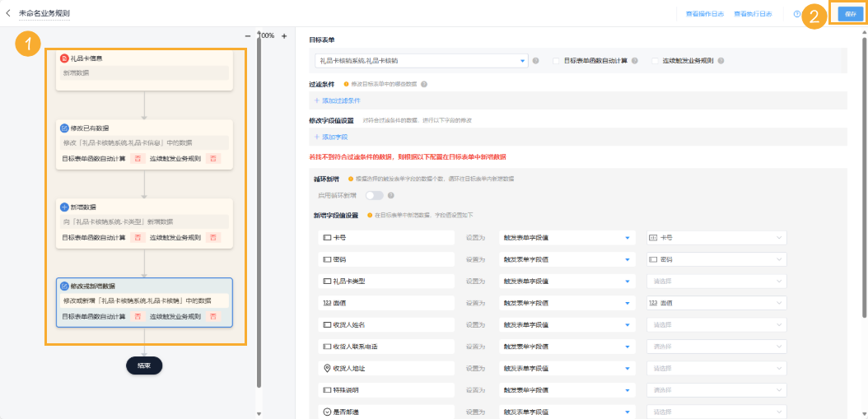The image size is (868, 419).
Task: Open 触发表单字段值 dropdown in 面值 row
Action: pyautogui.click(x=567, y=303)
